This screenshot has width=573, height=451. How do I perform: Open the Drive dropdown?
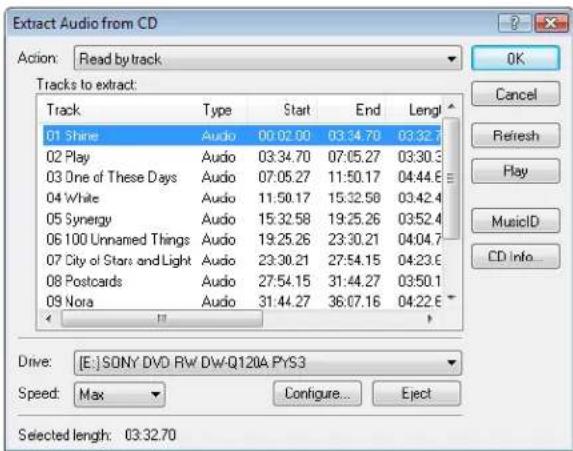(268, 363)
